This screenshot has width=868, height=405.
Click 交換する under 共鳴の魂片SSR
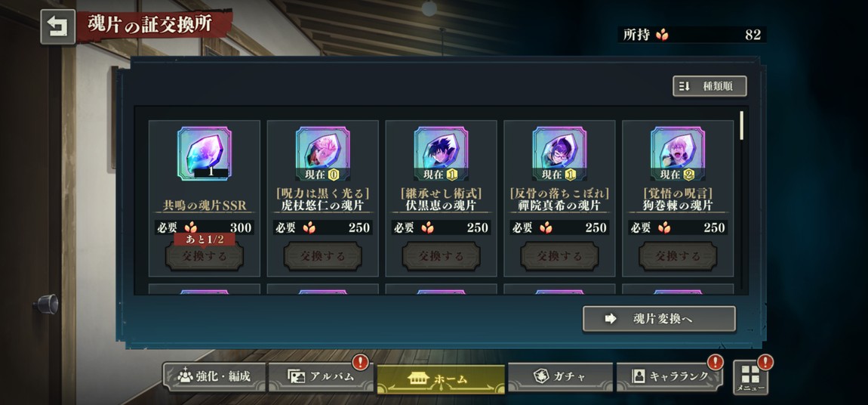[205, 256]
